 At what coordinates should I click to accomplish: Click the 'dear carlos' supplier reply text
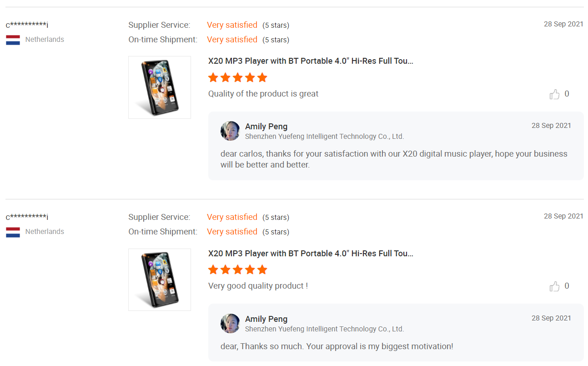394,159
